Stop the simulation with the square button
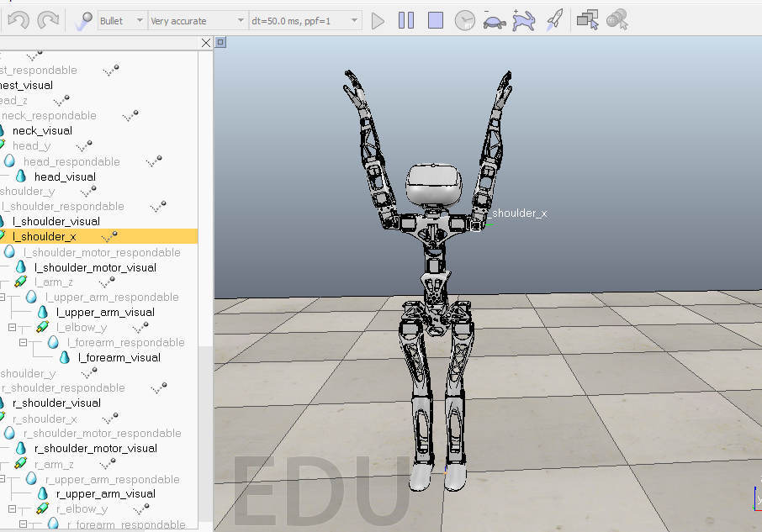Viewport: 762px width, 532px height. point(435,20)
